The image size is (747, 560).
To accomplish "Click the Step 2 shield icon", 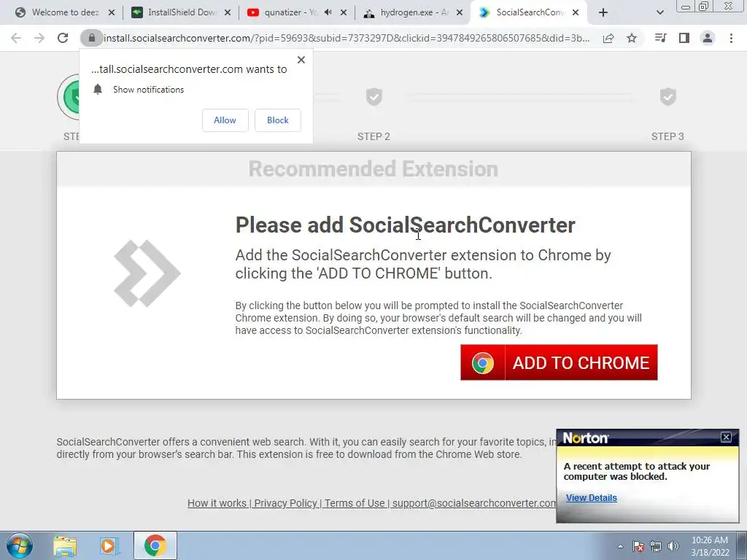I will point(374,97).
